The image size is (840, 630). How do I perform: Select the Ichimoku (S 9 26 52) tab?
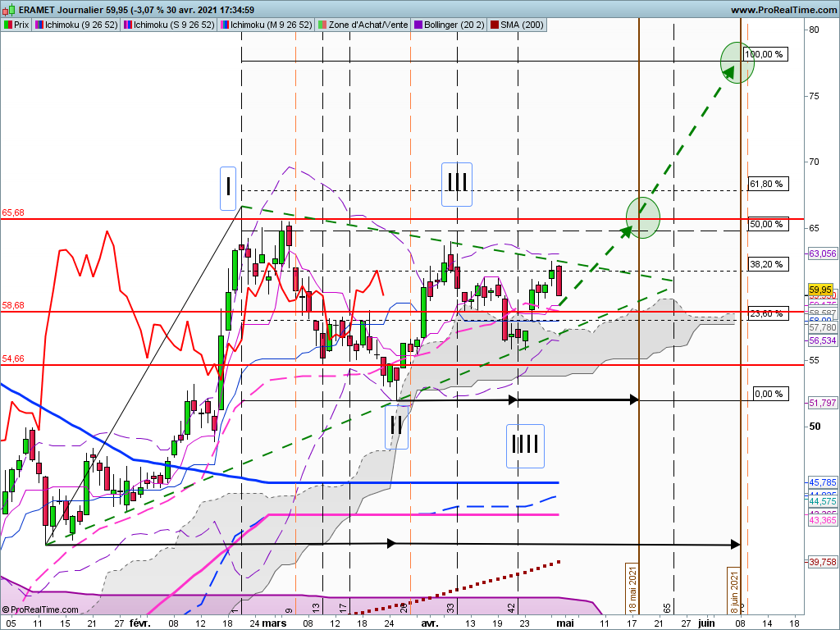(169, 25)
